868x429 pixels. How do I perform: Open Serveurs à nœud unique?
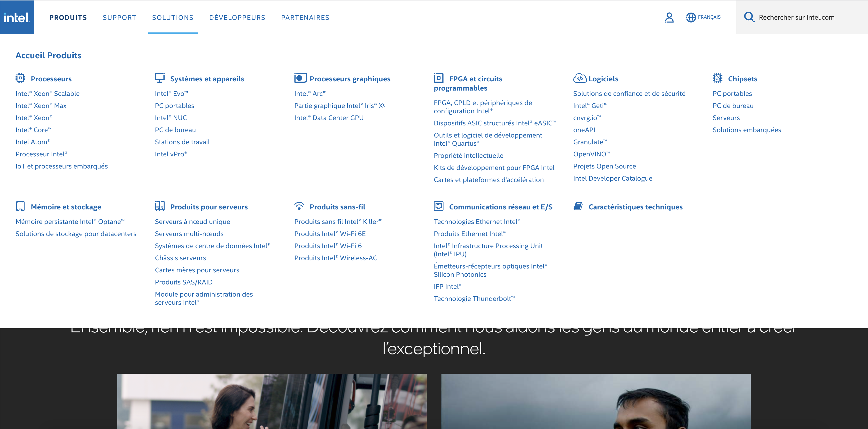click(192, 222)
